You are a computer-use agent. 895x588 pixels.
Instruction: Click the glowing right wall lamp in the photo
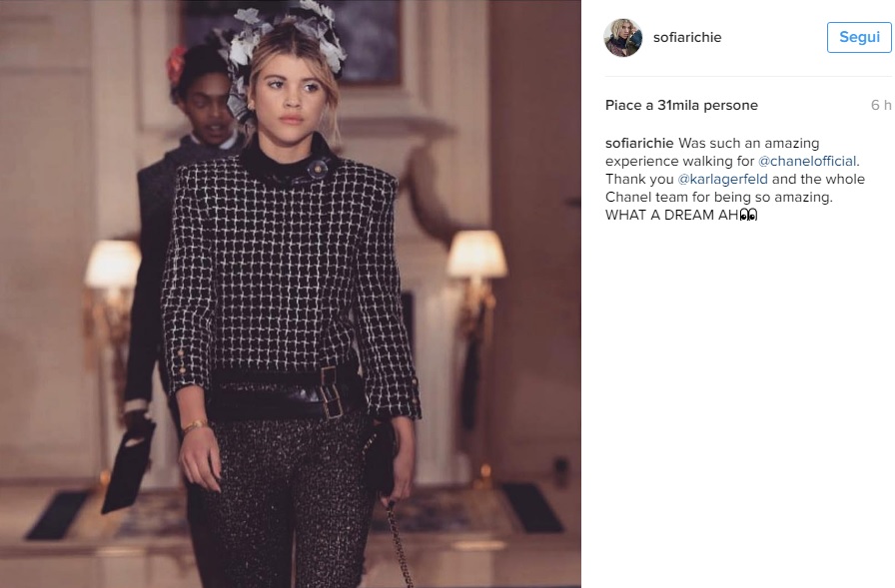pyautogui.click(x=476, y=255)
